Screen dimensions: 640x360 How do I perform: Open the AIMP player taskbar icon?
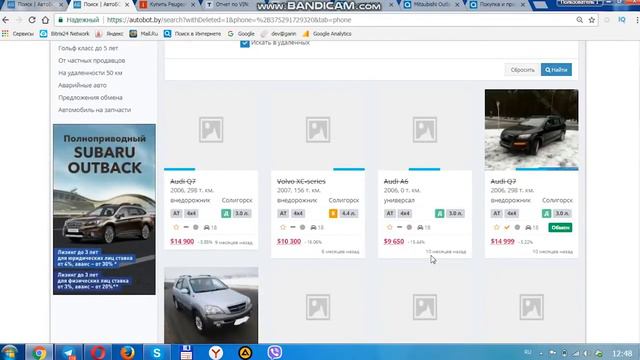(x=245, y=353)
